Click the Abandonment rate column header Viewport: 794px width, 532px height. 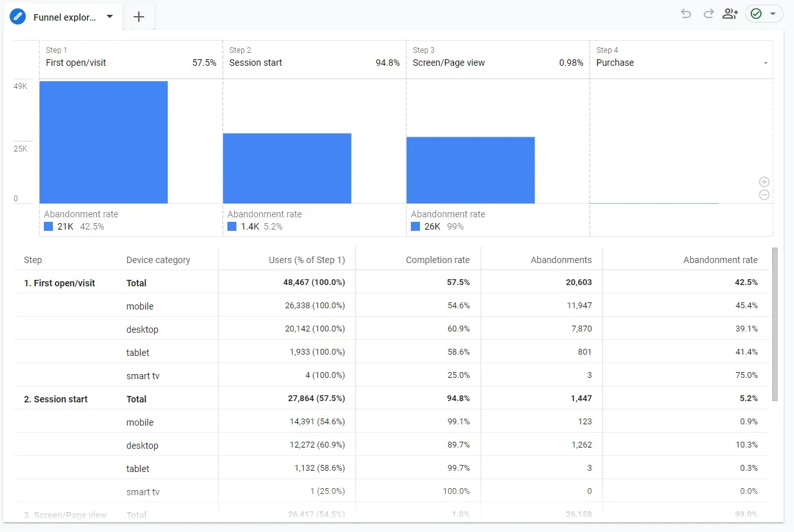720,260
